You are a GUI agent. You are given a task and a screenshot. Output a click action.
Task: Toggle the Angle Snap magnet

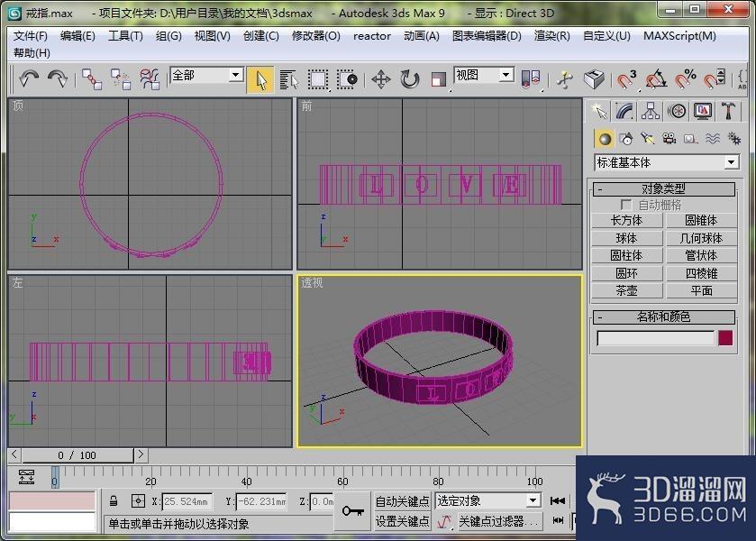point(656,79)
